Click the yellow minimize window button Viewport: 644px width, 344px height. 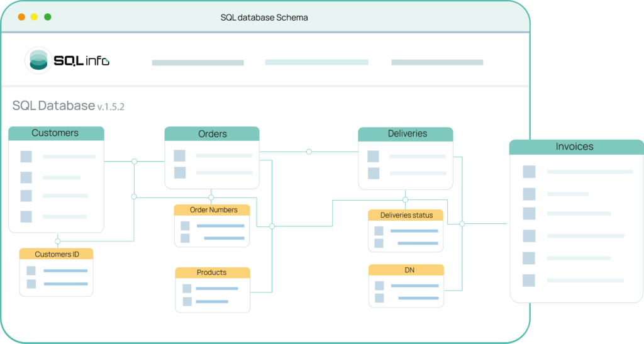pyautogui.click(x=35, y=17)
